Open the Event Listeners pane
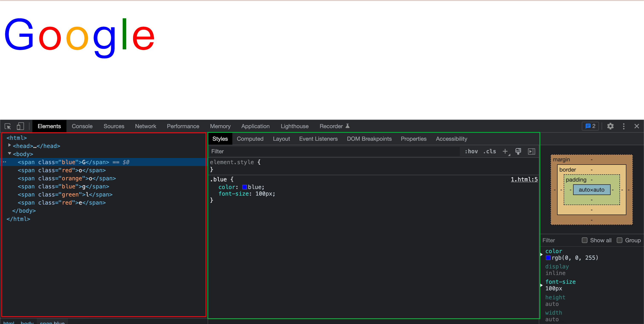644x324 pixels. (318, 139)
